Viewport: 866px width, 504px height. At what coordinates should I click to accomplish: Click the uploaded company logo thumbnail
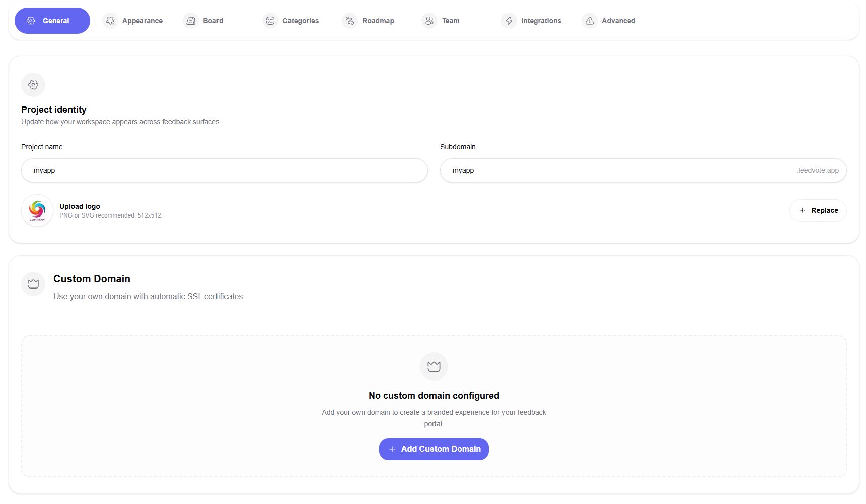pyautogui.click(x=37, y=210)
